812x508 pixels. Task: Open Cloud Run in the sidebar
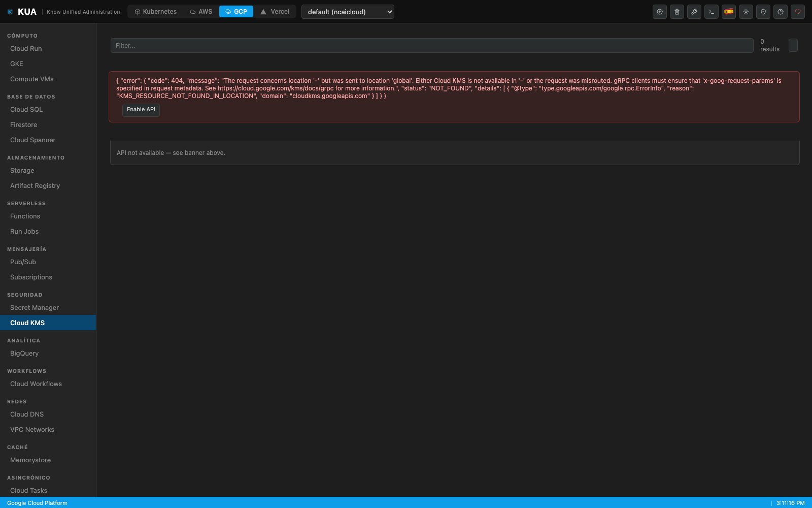(48, 49)
